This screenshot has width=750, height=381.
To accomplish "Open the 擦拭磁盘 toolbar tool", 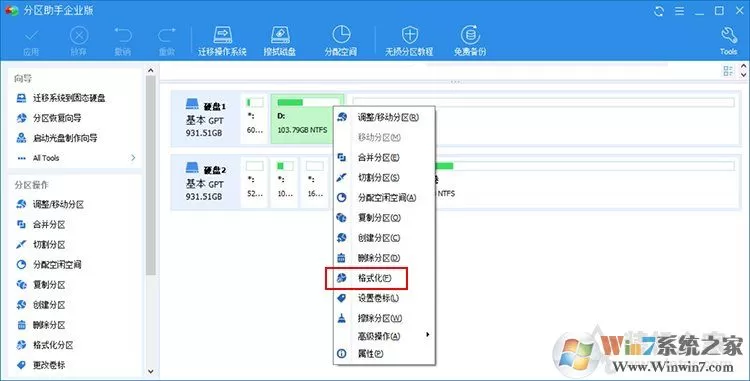I will 280,35.
